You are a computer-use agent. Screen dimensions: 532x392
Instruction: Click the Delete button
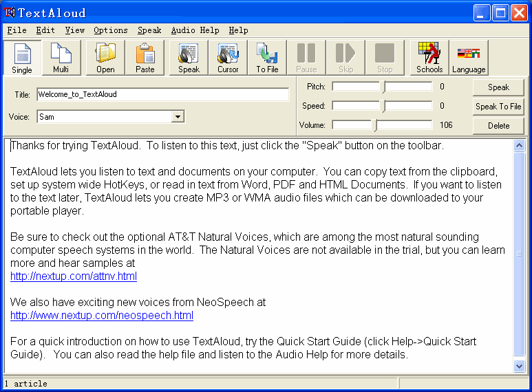click(x=498, y=126)
